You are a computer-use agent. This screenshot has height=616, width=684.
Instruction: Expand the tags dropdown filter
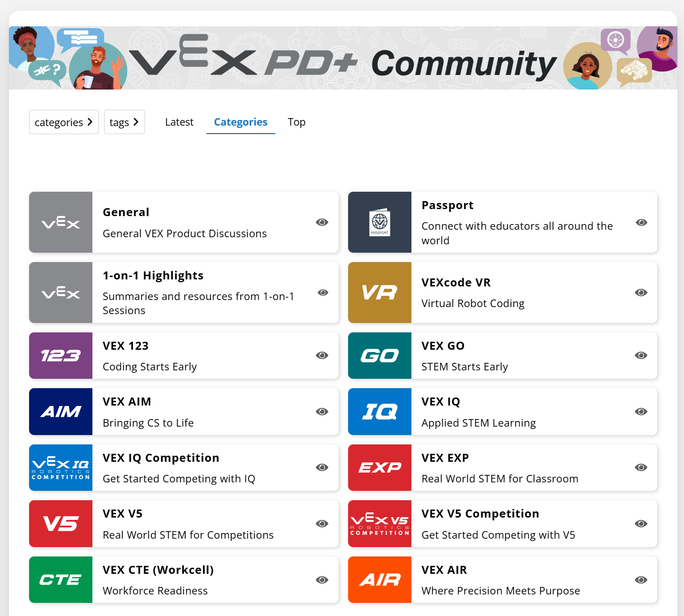[x=124, y=122]
